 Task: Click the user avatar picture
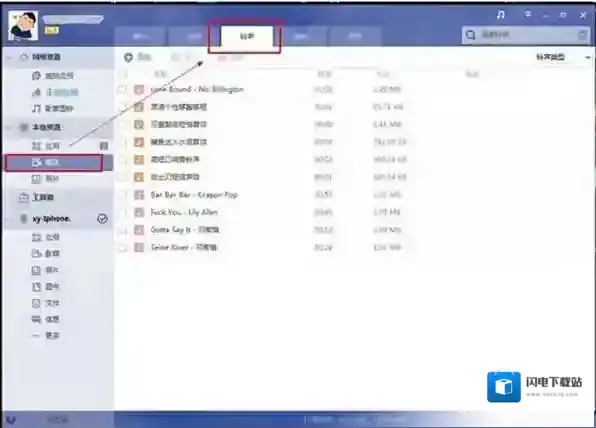23,26
